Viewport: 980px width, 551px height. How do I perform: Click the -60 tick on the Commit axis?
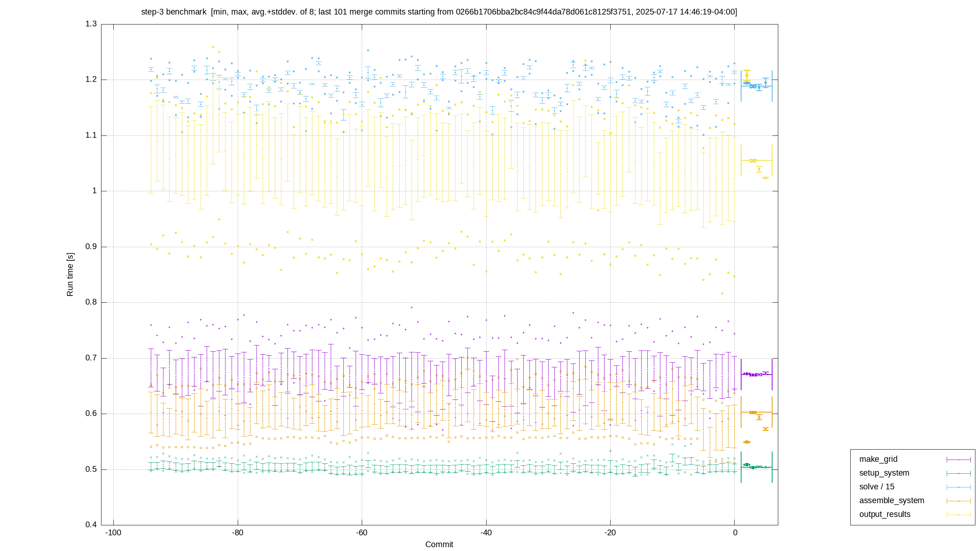(x=362, y=533)
